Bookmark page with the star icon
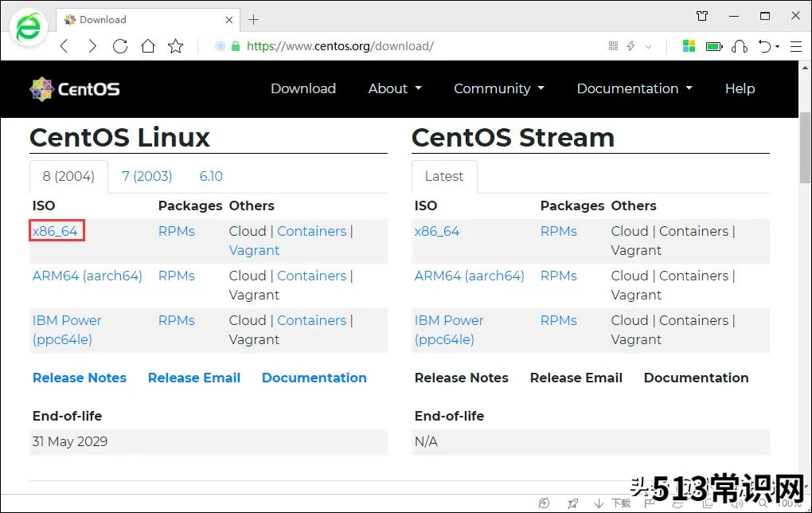The image size is (812, 513). click(x=176, y=46)
